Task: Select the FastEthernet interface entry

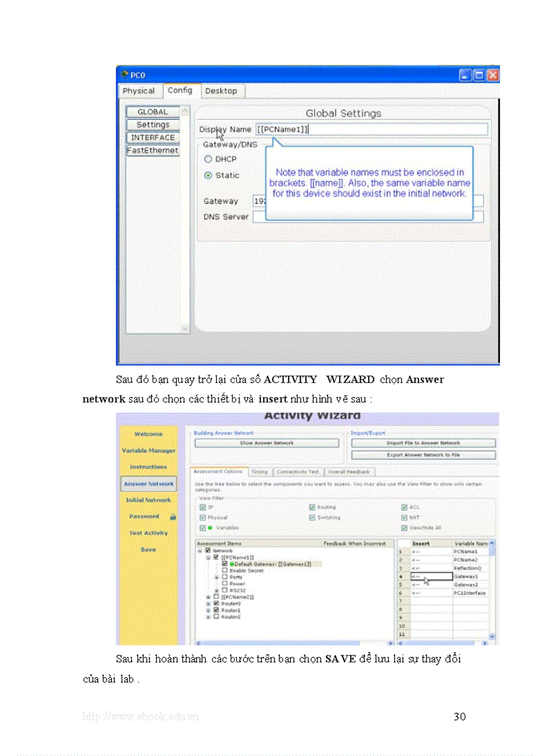Action: (153, 150)
